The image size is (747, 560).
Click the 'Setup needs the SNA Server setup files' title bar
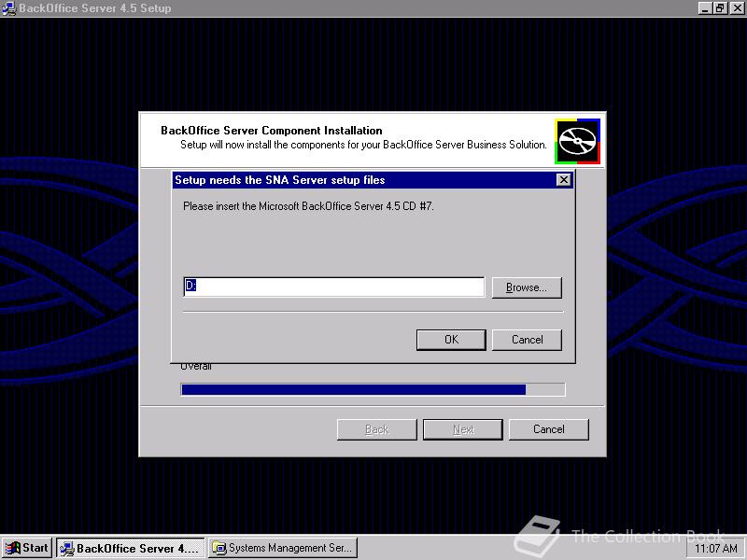(x=373, y=179)
